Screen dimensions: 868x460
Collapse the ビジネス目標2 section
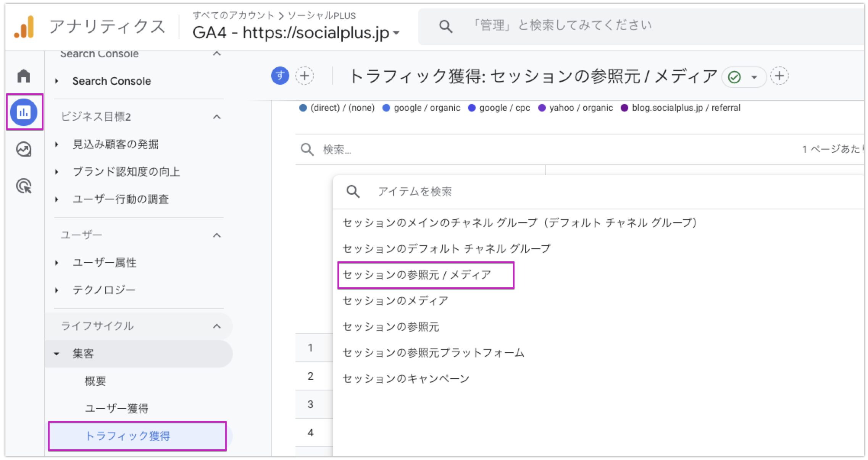(x=217, y=117)
